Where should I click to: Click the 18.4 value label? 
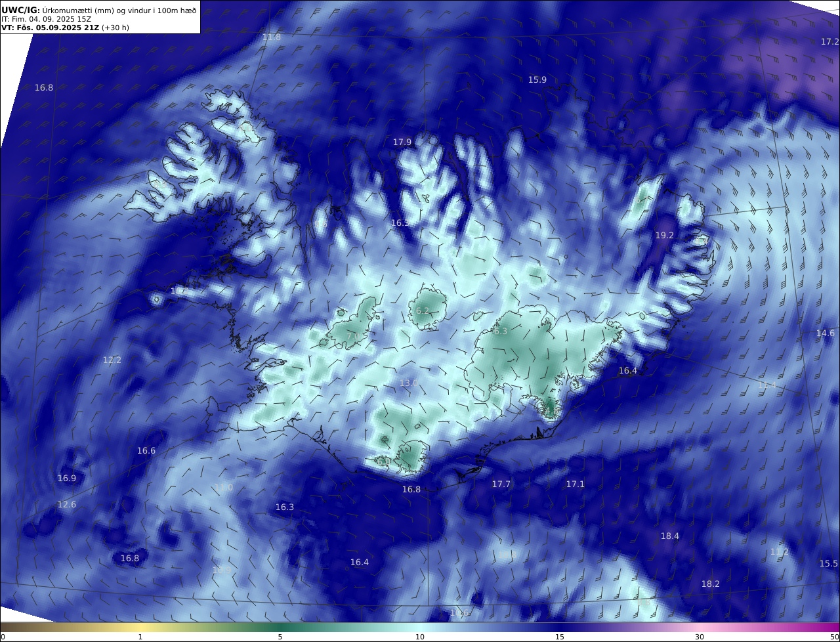[670, 536]
